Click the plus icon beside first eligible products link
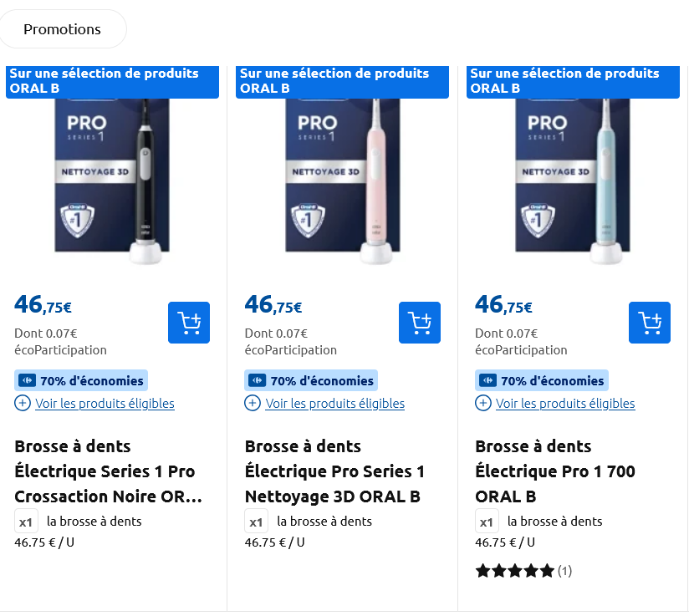This screenshot has width=689, height=616. coord(21,403)
